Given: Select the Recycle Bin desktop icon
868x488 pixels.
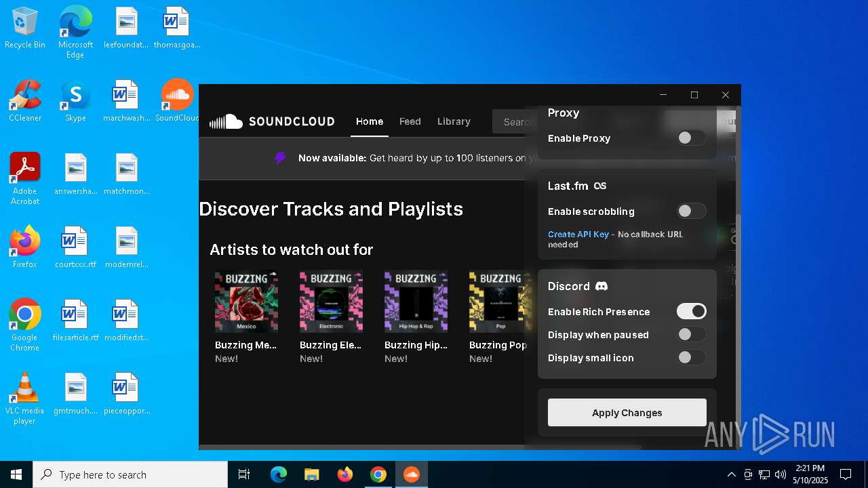Looking at the screenshot, I should 25,28.
